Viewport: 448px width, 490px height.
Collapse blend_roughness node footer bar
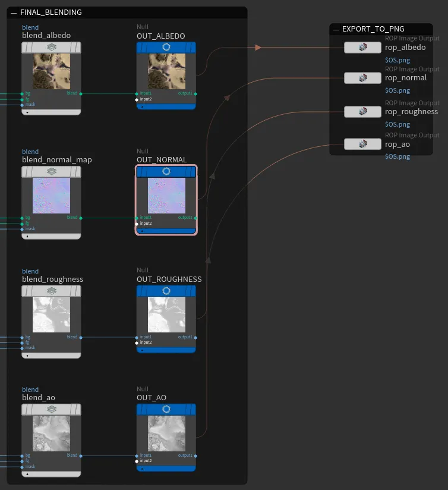[51, 356]
